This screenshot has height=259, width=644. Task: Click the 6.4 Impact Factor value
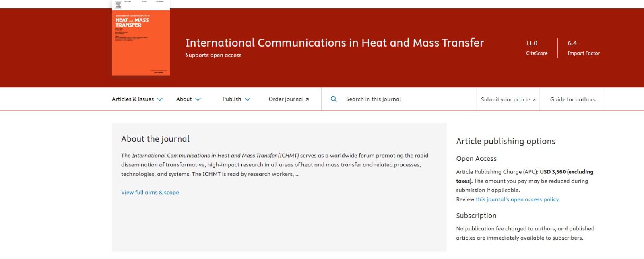(x=572, y=43)
